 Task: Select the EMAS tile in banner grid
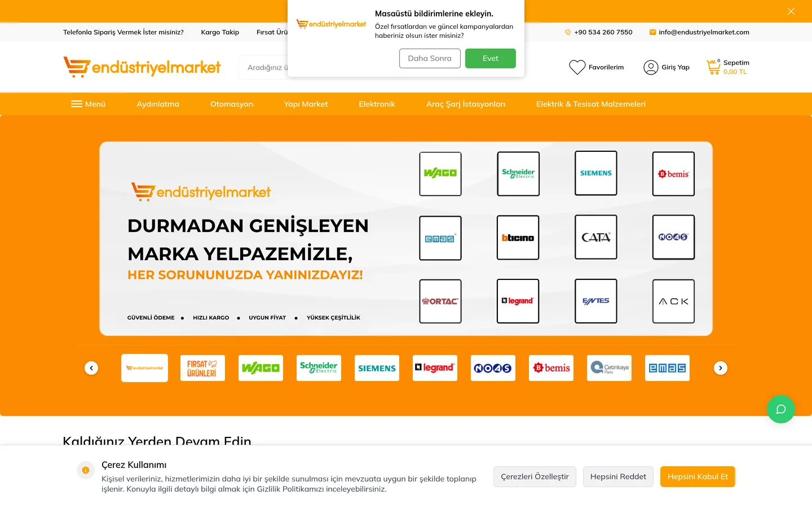[x=440, y=238]
